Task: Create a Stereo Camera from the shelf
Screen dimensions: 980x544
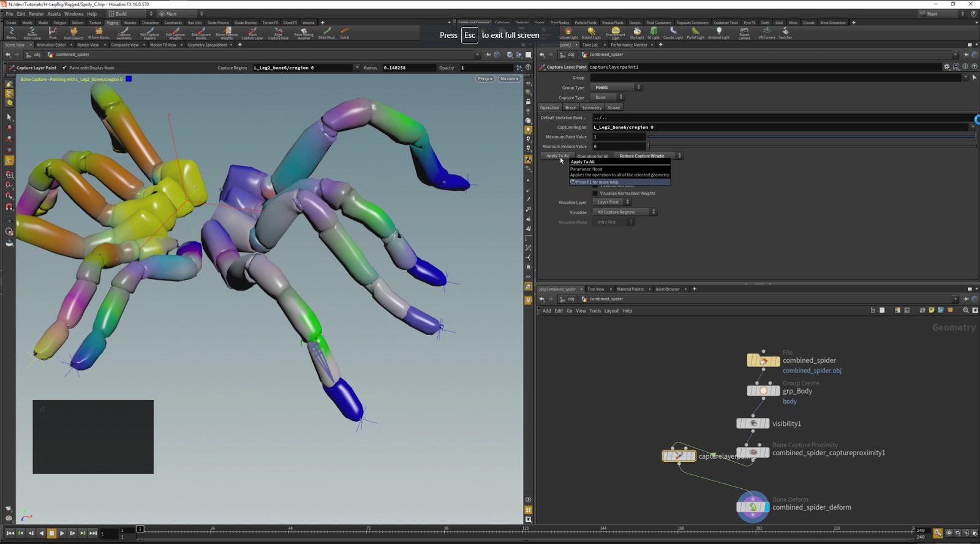Action: coord(744,32)
